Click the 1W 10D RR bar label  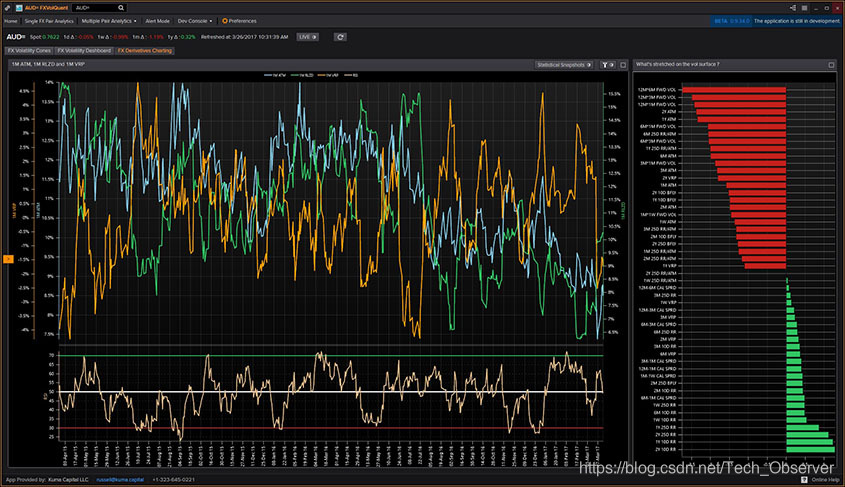[665, 420]
